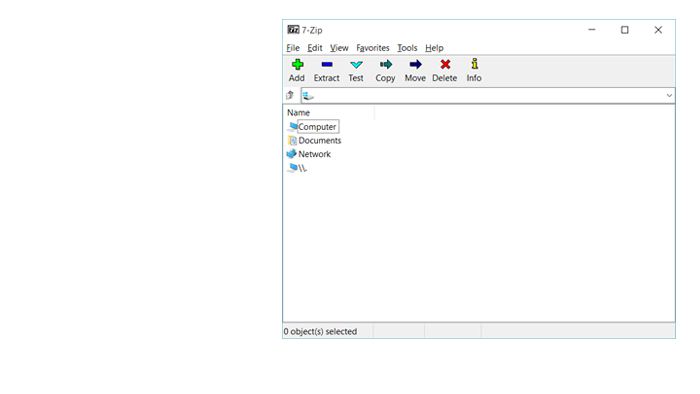700x394 pixels.
Task: Click the Computer item icon
Action: (x=292, y=127)
